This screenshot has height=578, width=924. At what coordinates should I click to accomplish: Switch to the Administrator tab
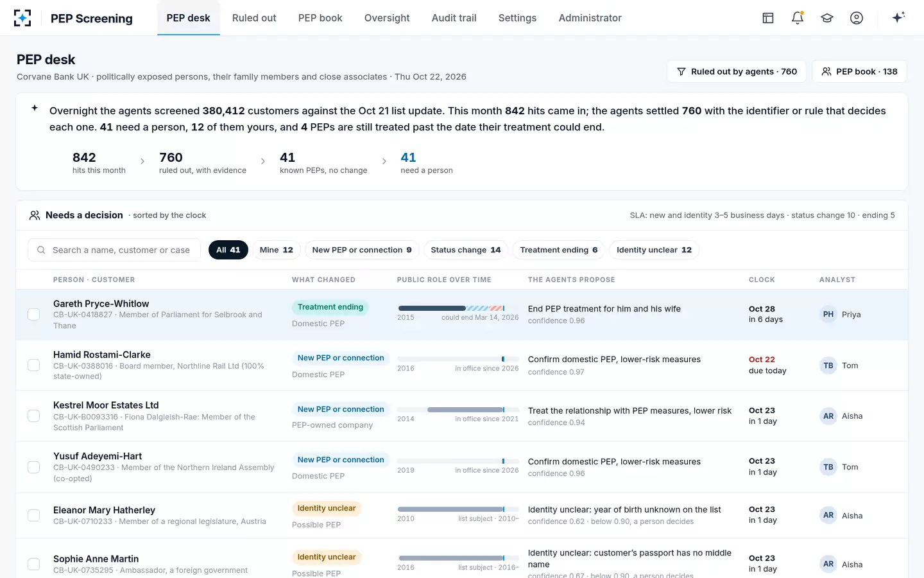point(590,18)
